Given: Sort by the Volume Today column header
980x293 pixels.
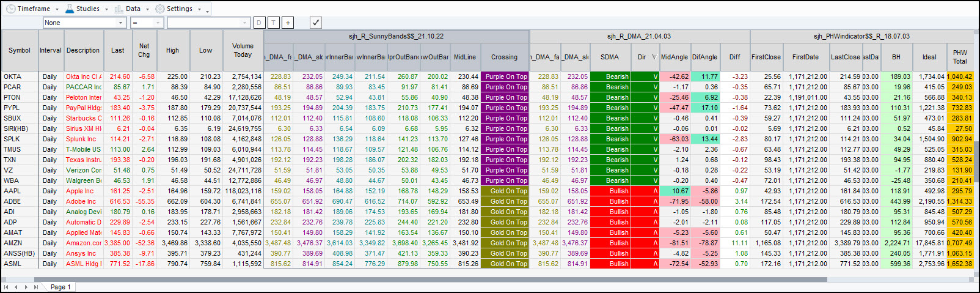Looking at the screenshot, I should click(x=243, y=50).
